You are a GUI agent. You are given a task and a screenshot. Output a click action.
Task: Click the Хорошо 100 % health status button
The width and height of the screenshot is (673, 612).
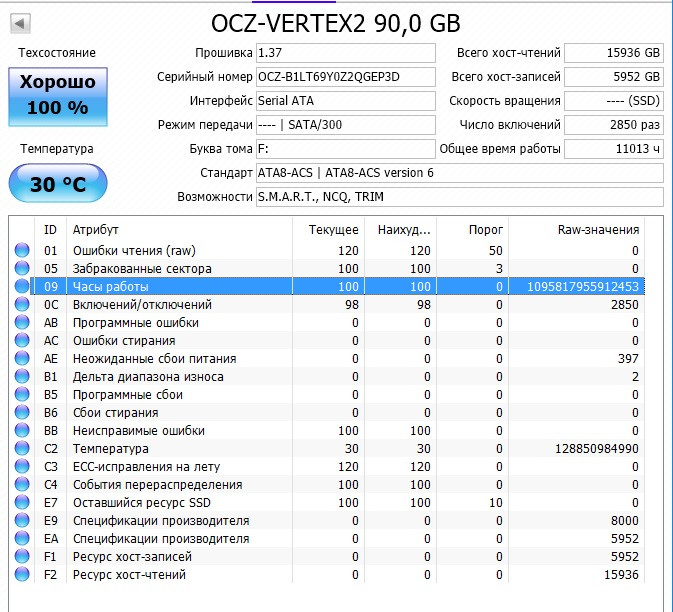point(58,97)
